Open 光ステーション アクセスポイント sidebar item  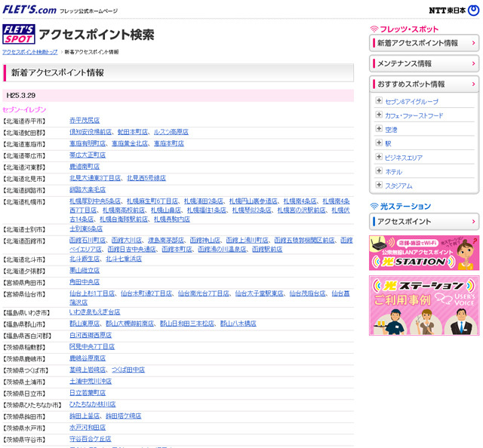coord(424,222)
